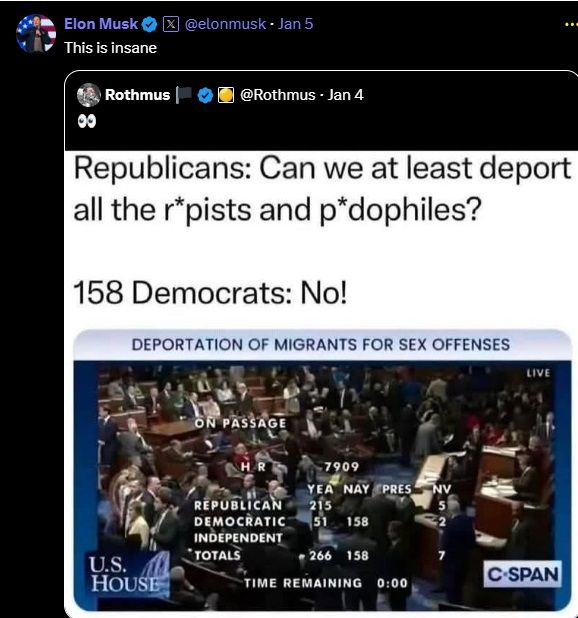The width and height of the screenshot is (578, 618).
Task: Open the Jan 4 quoted post timestamp
Action: point(346,95)
